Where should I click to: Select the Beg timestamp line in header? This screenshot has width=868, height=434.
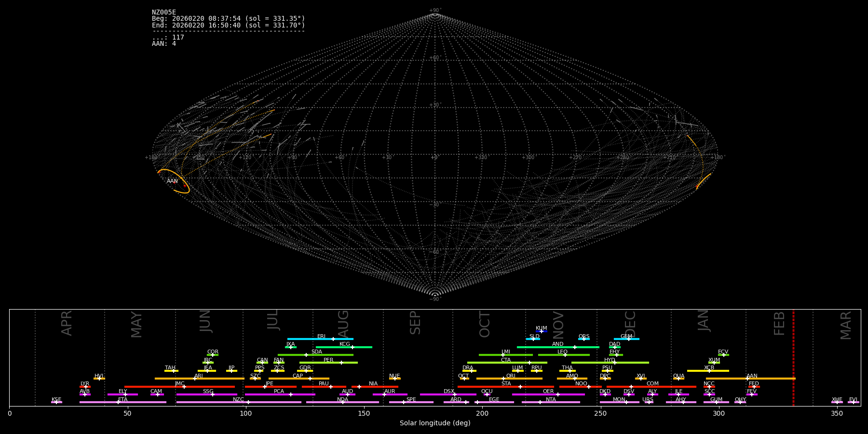[229, 19]
